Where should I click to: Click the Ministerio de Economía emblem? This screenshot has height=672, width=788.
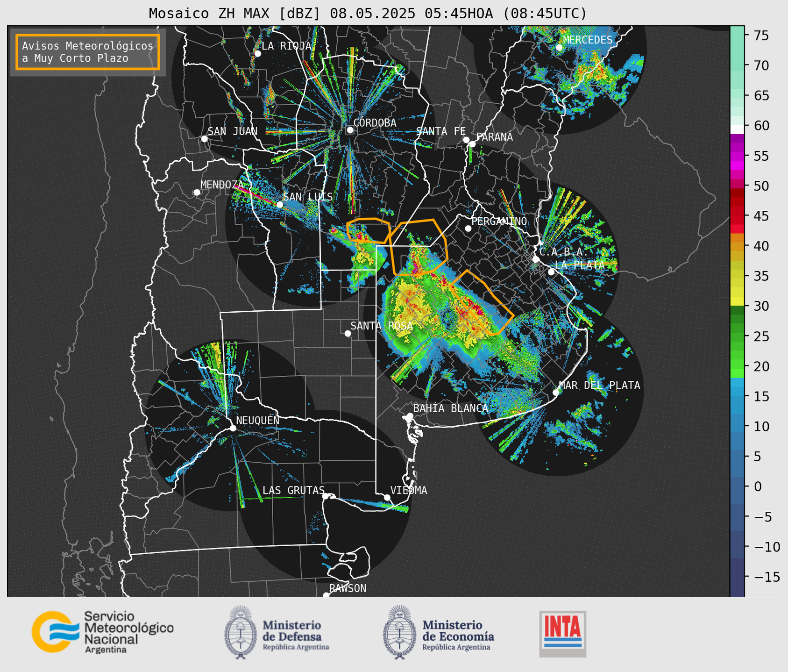(x=399, y=633)
